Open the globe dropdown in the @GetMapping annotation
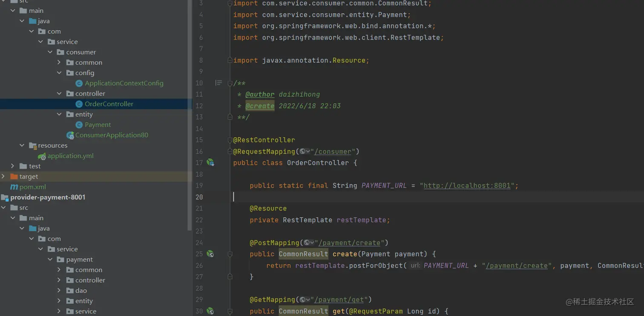 pyautogui.click(x=305, y=300)
